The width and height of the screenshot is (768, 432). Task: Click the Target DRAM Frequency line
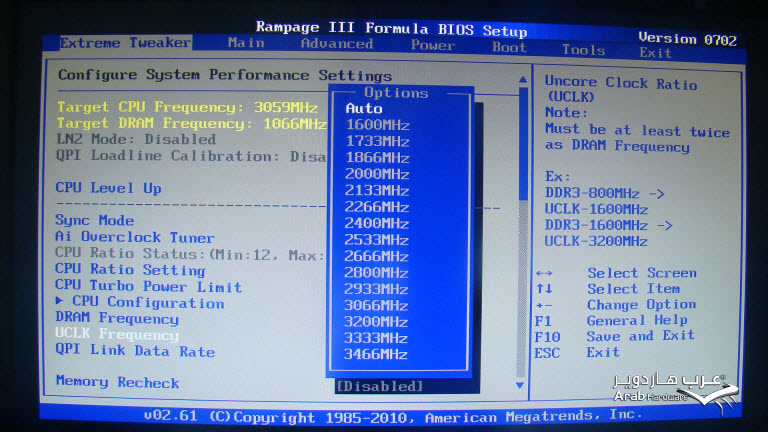(x=192, y=123)
